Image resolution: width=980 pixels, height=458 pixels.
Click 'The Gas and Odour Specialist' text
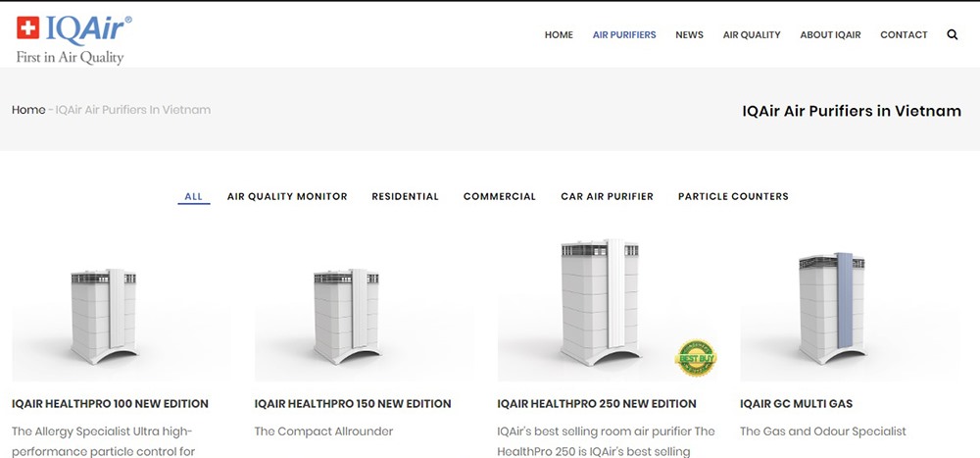823,432
